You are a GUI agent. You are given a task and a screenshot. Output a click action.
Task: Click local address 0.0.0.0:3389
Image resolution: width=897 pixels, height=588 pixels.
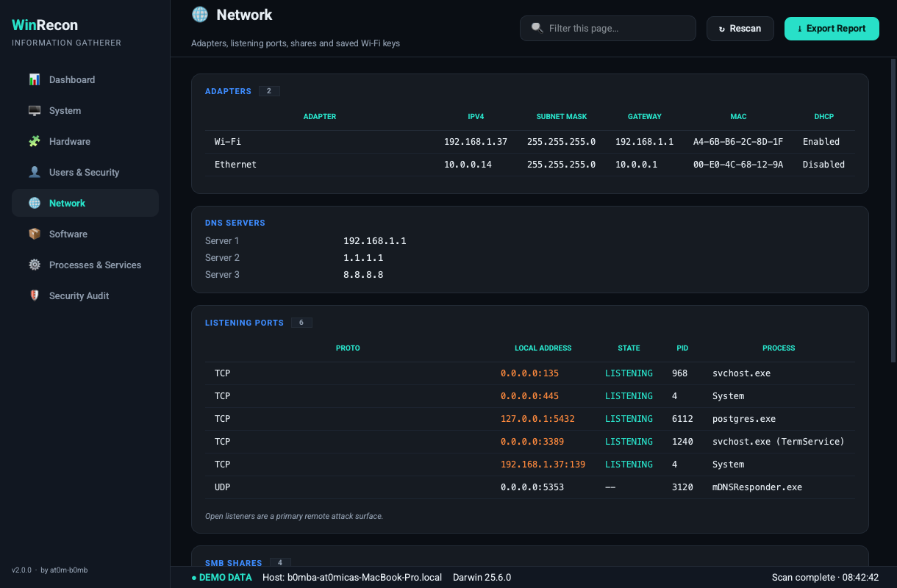[532, 442]
